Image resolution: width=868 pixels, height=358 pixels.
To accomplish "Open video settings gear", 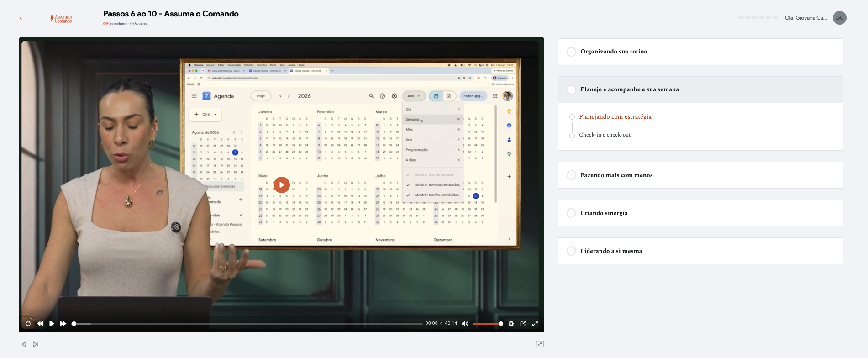I will coord(511,324).
